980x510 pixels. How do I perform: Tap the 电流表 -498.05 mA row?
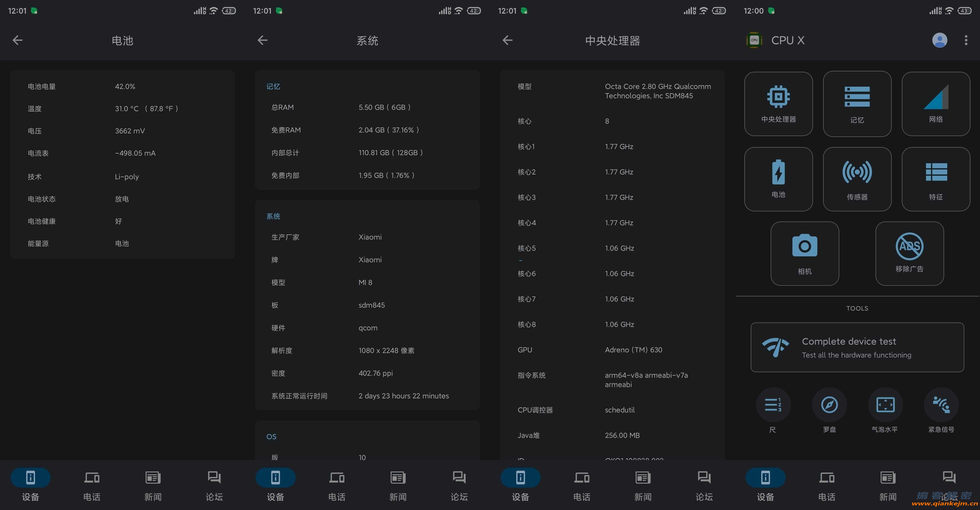pyautogui.click(x=122, y=153)
